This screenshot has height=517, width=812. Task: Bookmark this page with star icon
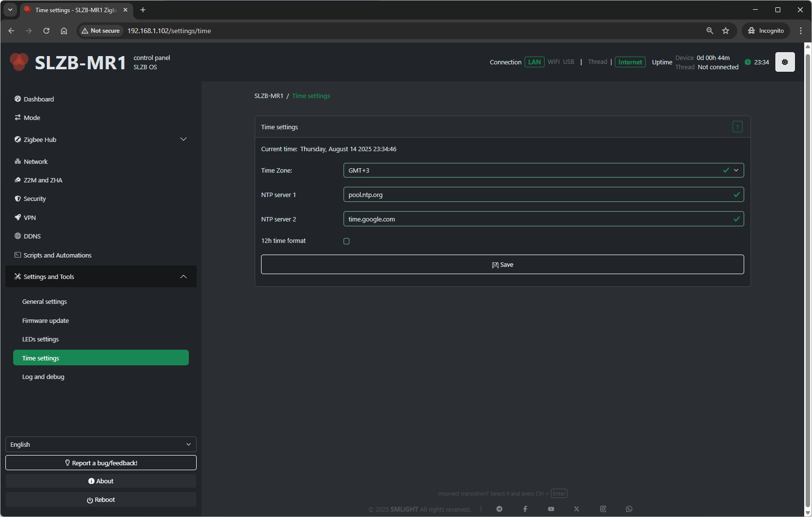click(x=726, y=31)
